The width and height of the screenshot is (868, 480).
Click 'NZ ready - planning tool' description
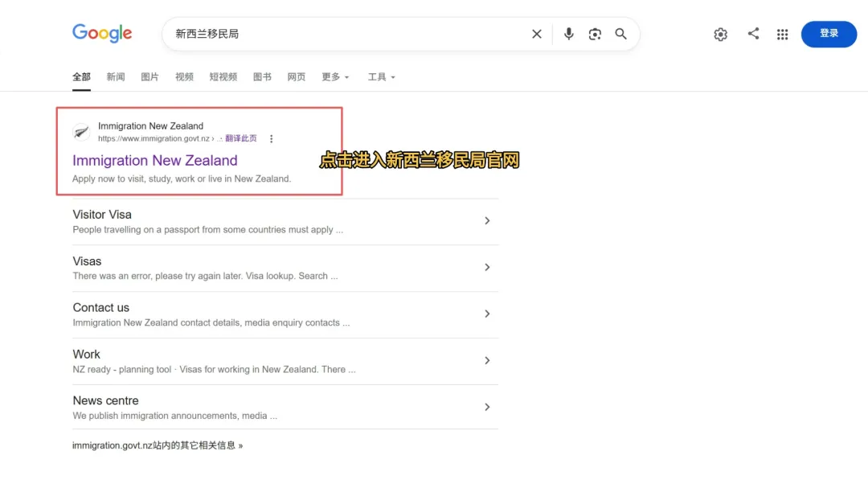tap(214, 369)
